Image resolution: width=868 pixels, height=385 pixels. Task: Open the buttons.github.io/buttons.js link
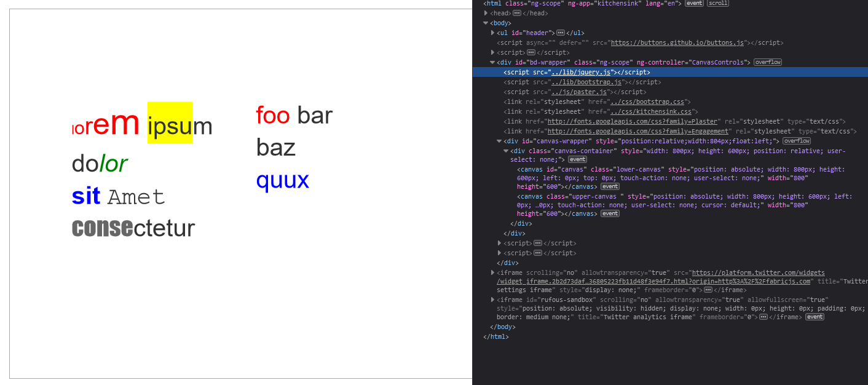pos(677,42)
